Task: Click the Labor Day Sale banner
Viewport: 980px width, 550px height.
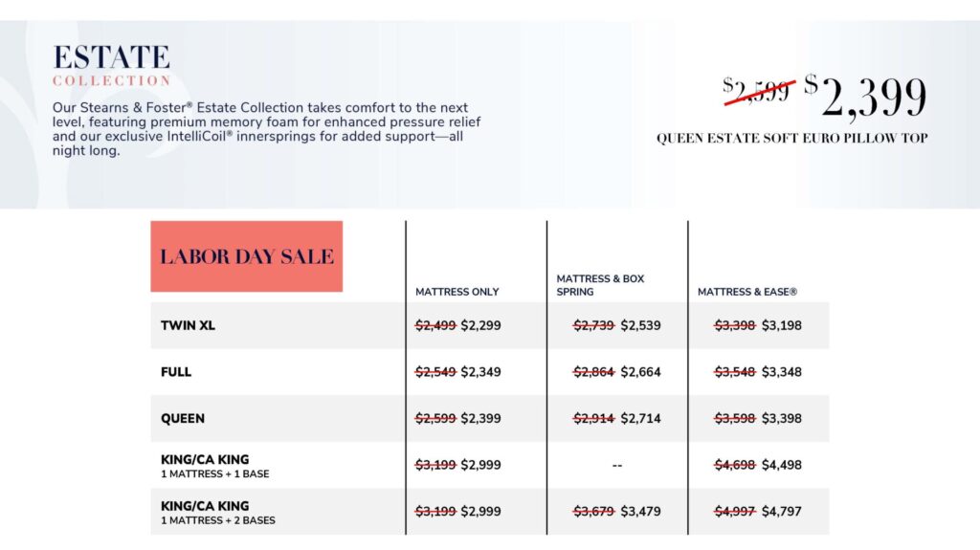Action: pos(246,256)
